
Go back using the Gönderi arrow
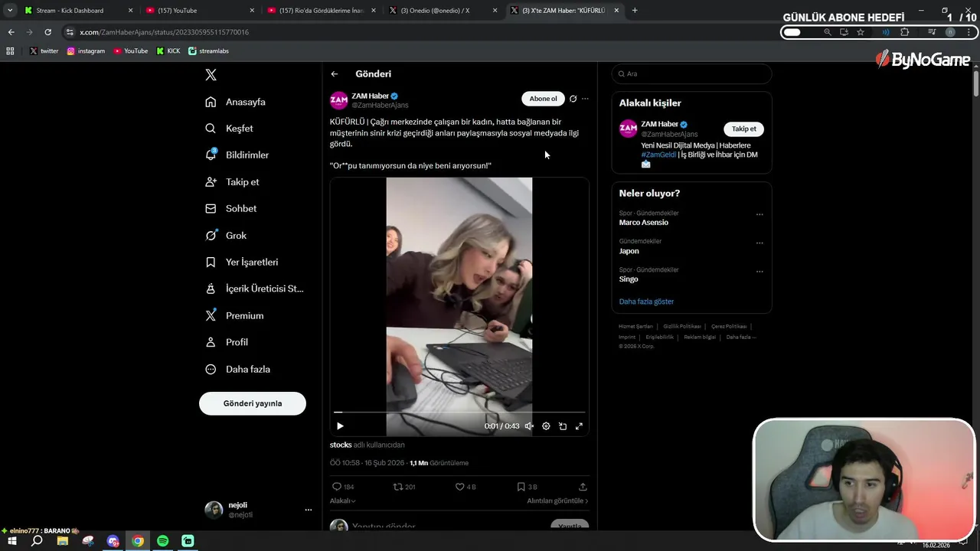pyautogui.click(x=335, y=74)
